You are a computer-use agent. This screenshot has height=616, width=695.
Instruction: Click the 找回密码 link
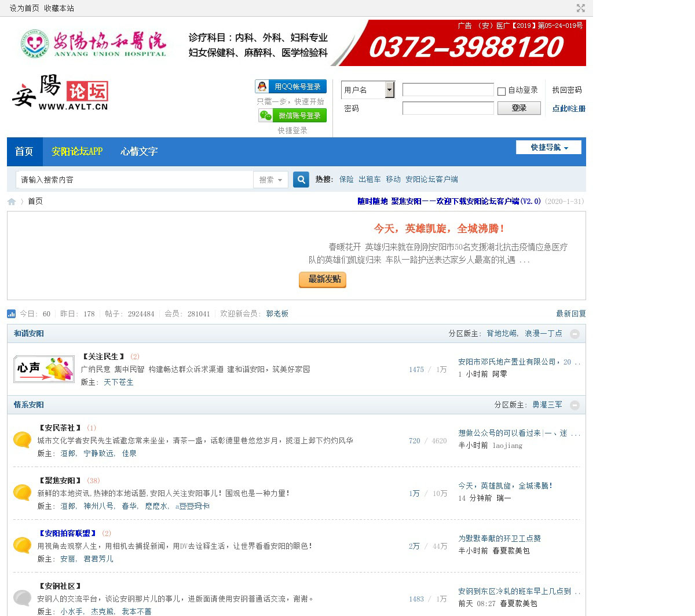[x=567, y=90]
